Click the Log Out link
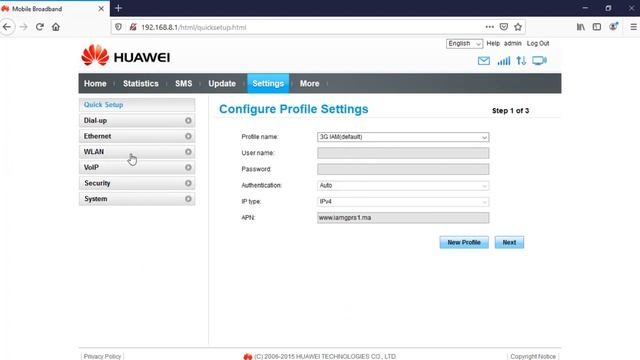 click(x=538, y=43)
